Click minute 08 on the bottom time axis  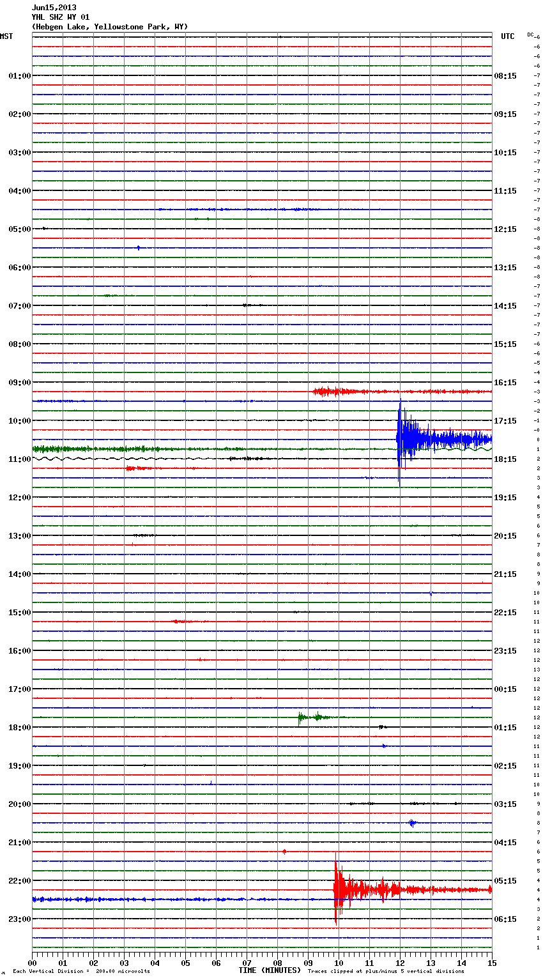point(277,963)
